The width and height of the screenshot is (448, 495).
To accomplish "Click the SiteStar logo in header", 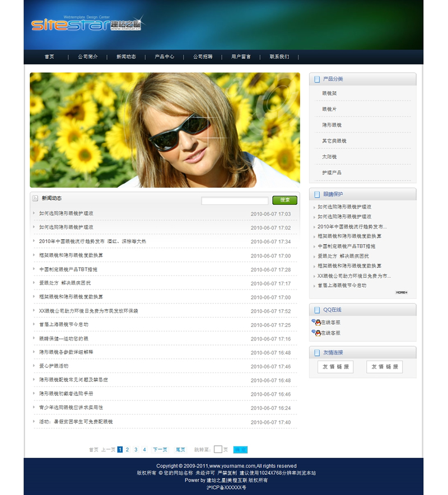I will (87, 24).
